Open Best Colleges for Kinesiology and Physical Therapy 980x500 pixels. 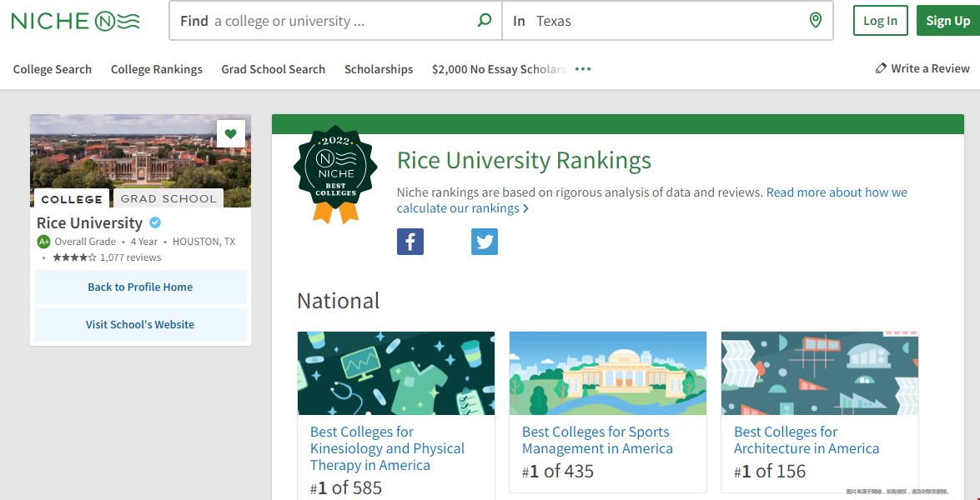[x=388, y=449]
